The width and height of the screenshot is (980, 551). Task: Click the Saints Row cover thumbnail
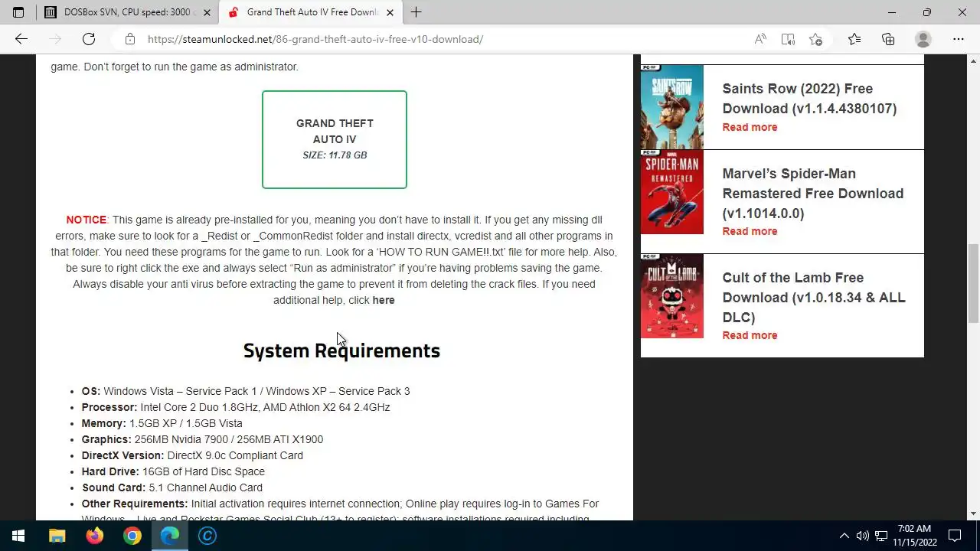(x=672, y=107)
